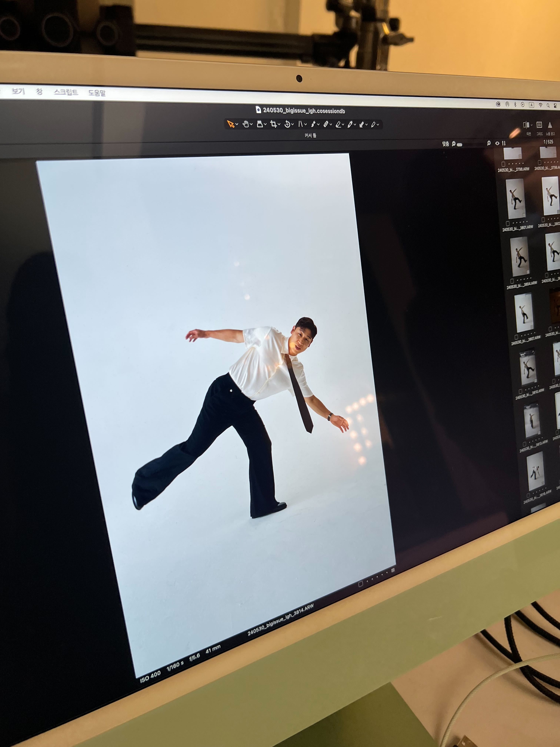Click the rating dots under 3801.ARW thumbnail
Image resolution: width=560 pixels, height=747 pixels.
tap(520, 222)
